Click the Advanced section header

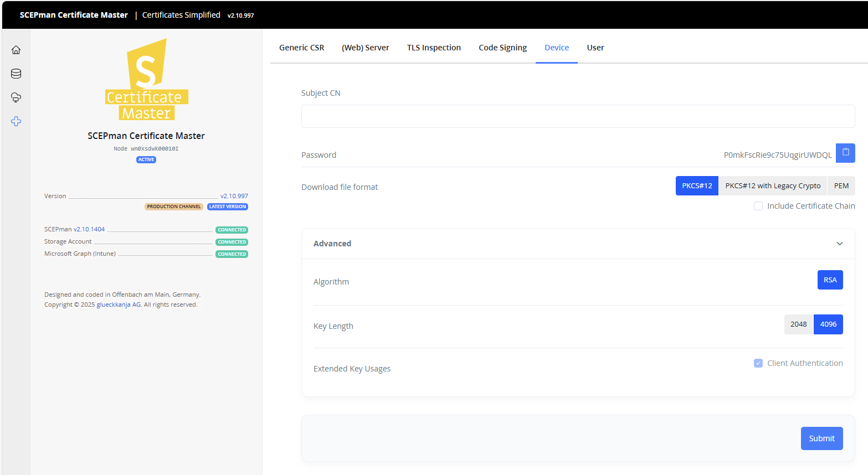tap(332, 244)
